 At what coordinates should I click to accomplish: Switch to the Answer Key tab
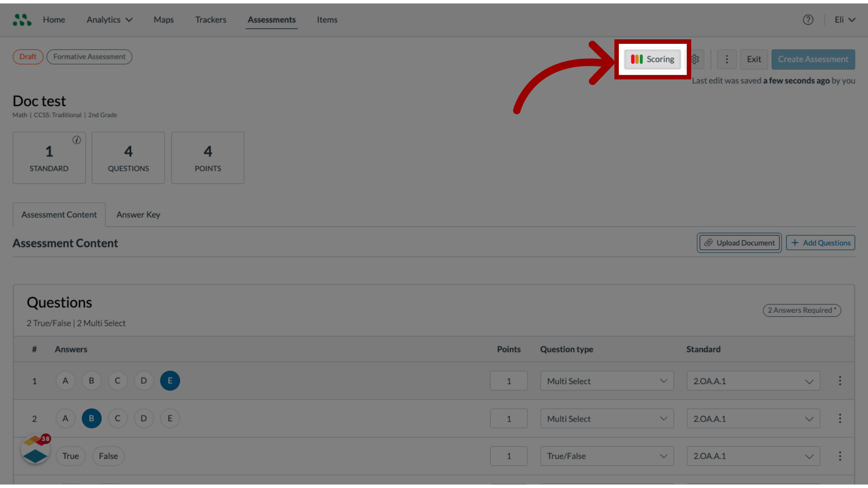pos(138,214)
